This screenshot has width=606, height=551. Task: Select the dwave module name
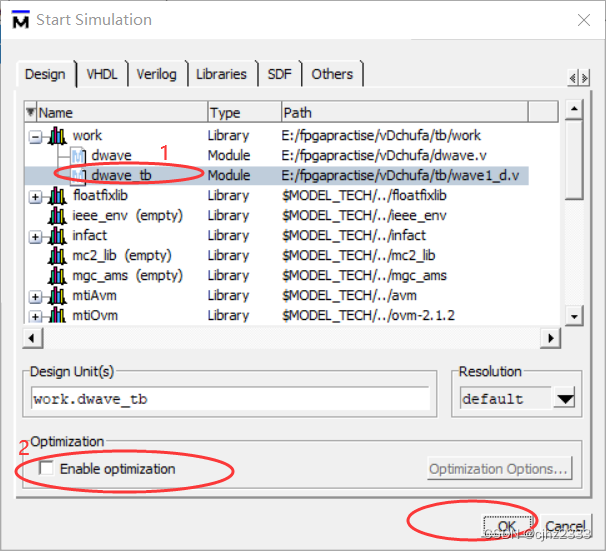click(111, 155)
